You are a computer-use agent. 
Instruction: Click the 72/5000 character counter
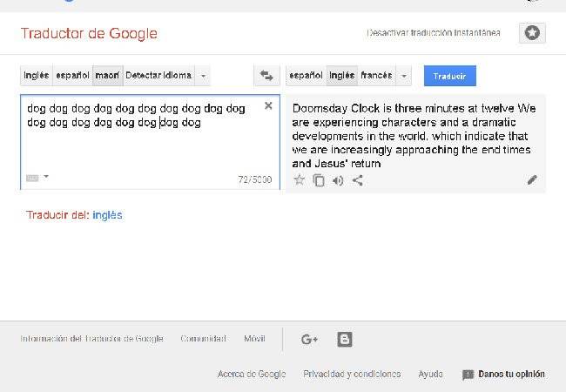(255, 179)
